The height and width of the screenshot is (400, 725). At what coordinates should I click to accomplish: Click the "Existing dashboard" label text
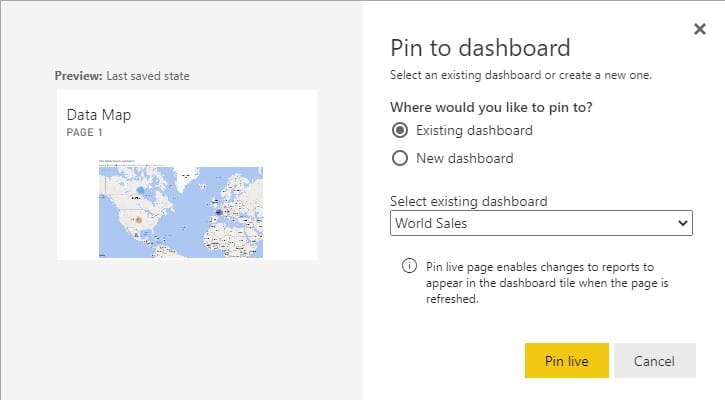pos(474,130)
